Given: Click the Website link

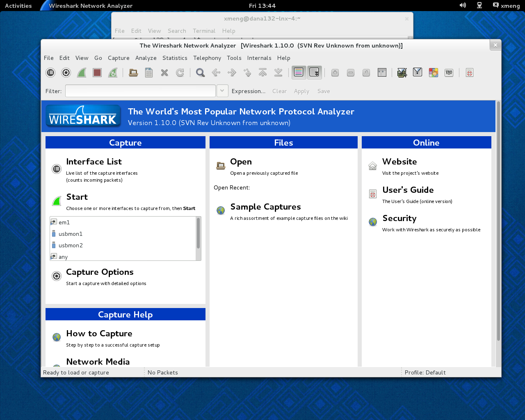Looking at the screenshot, I should (399, 162).
